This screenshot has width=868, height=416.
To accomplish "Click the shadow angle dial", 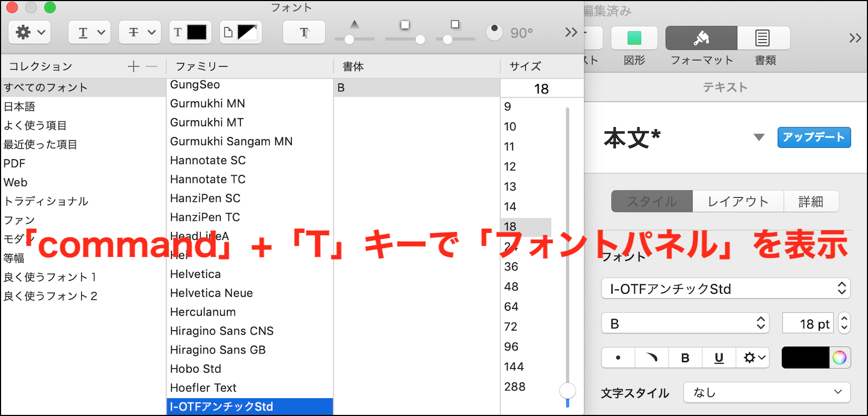I will coord(494,32).
